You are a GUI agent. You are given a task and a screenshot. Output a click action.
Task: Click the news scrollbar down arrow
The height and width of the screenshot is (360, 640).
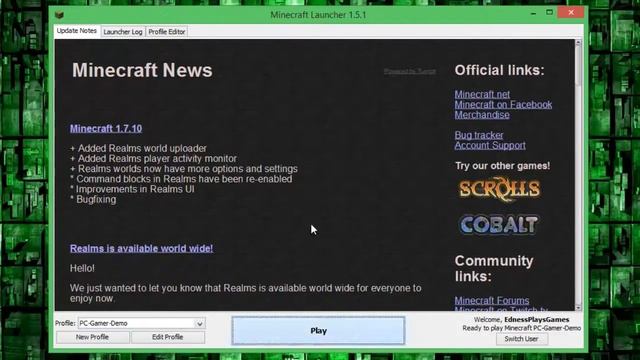click(x=578, y=308)
